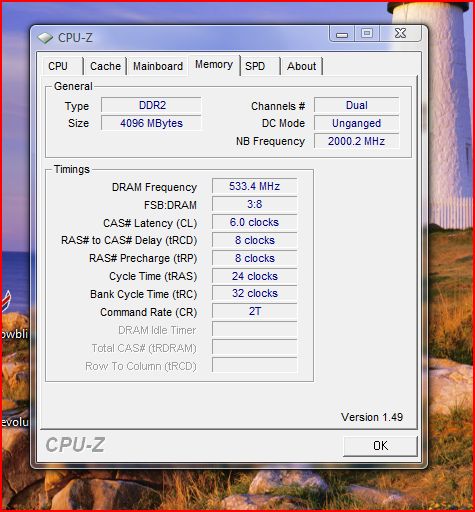Click the Bank Cycle Time value 32 clocks
Screen dimensions: 475x512
[x=254, y=293]
